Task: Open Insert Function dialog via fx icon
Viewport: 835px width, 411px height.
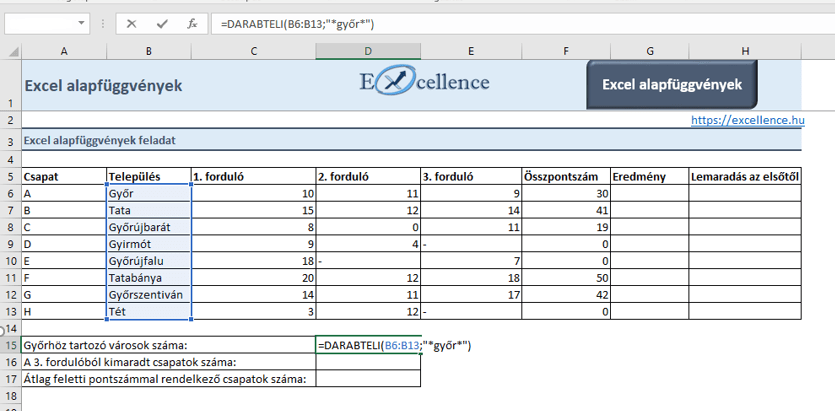Action: [192, 24]
